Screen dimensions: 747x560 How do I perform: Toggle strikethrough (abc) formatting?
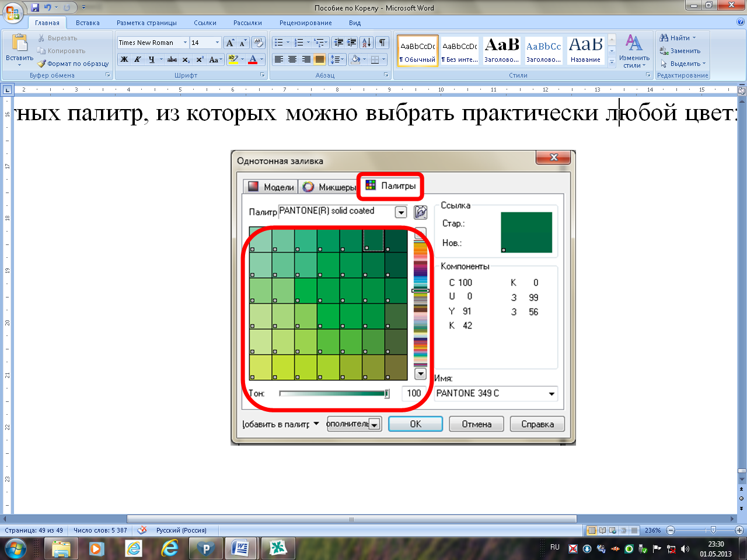tap(172, 60)
